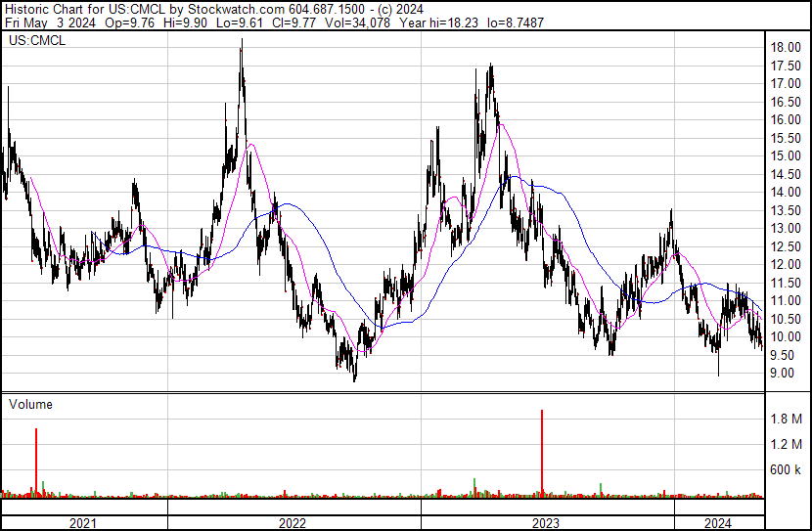Click the Op=9.76 opening value in header

tap(129, 22)
